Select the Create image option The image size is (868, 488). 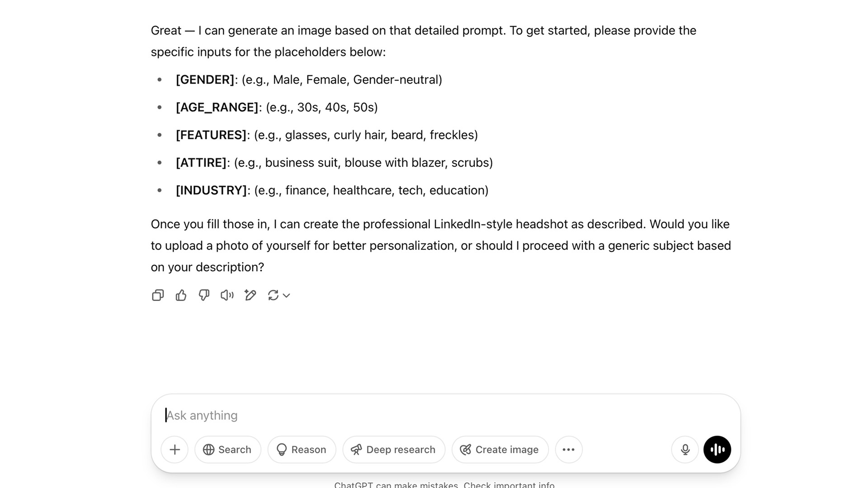click(x=500, y=450)
